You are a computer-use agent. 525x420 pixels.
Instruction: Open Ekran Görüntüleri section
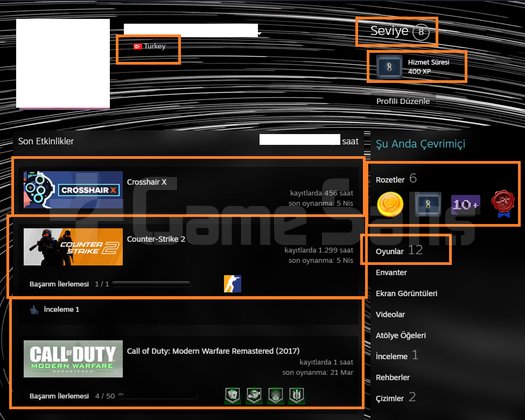(x=406, y=293)
